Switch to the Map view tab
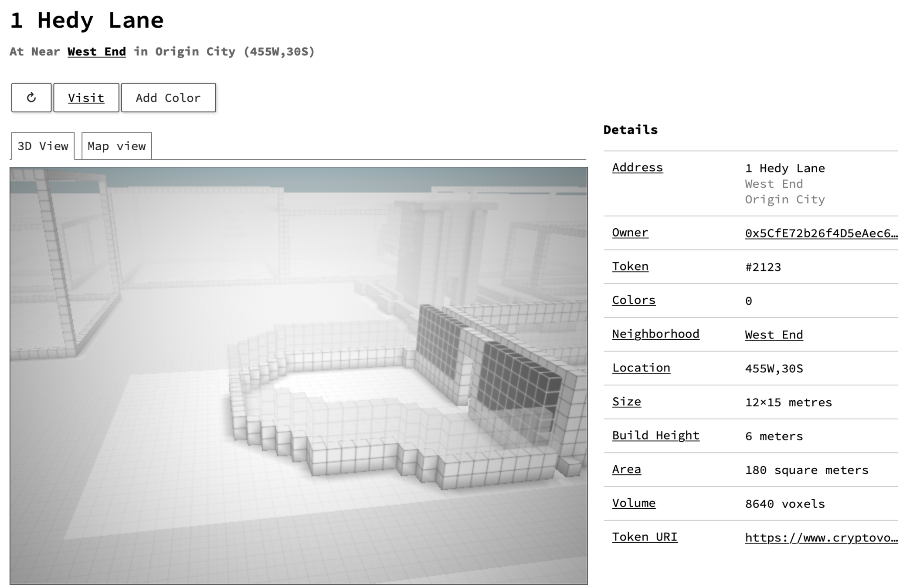The width and height of the screenshot is (920, 588). [116, 146]
